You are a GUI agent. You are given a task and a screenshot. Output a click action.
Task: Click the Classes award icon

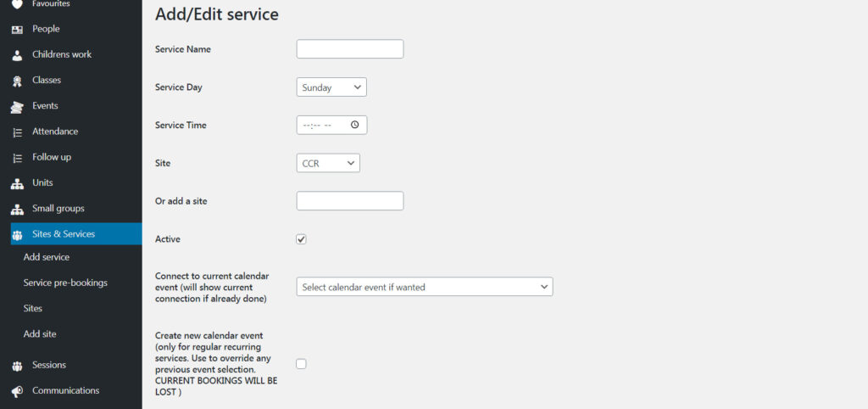pos(17,81)
